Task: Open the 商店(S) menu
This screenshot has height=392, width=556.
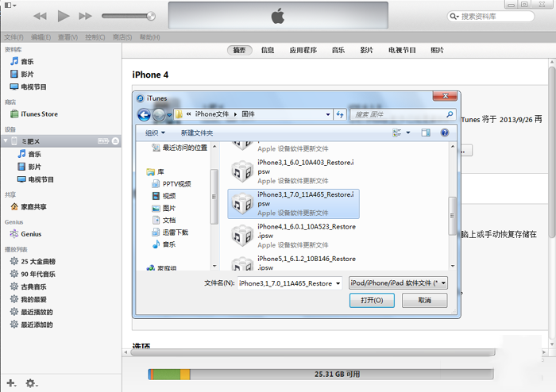Action: [x=122, y=37]
